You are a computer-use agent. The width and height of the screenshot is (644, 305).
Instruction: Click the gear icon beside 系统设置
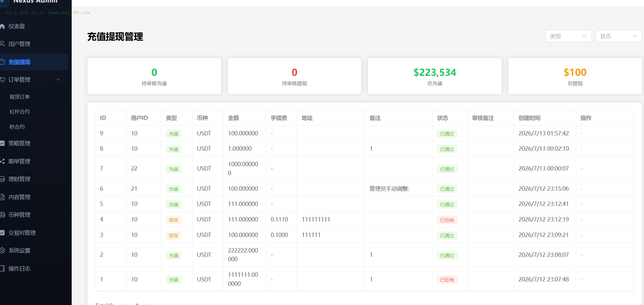tap(2, 250)
